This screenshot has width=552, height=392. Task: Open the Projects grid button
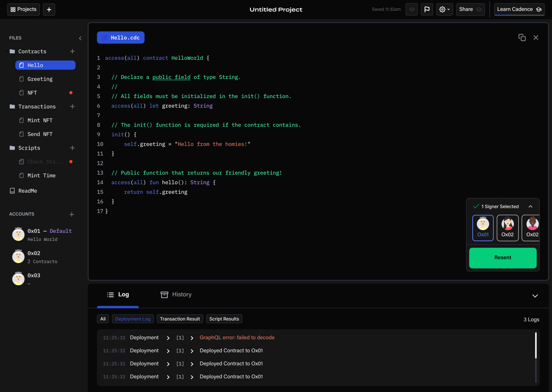[23, 9]
